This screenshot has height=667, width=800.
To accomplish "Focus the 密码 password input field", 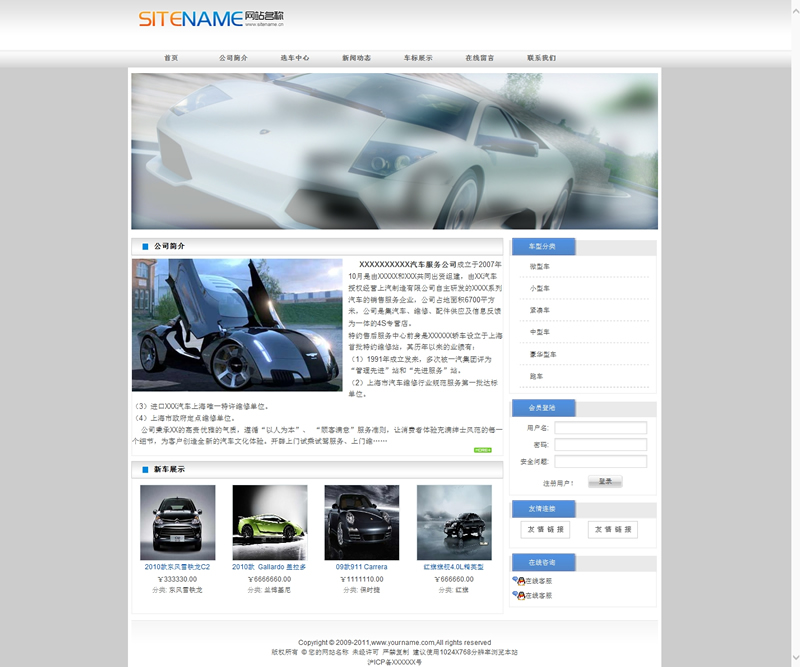I will click(600, 445).
